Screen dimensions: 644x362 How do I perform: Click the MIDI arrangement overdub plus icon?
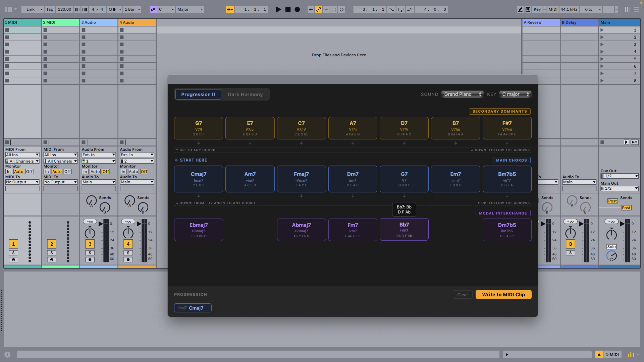(311, 9)
